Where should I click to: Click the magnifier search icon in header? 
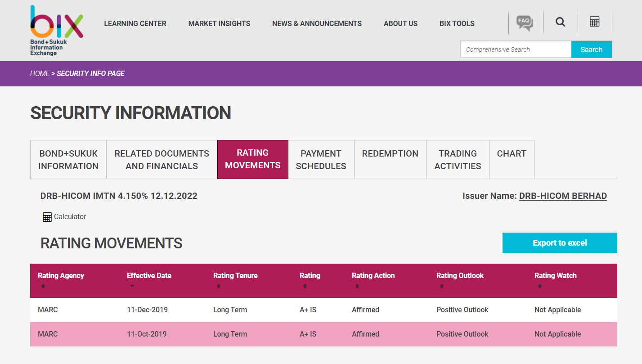pos(560,22)
